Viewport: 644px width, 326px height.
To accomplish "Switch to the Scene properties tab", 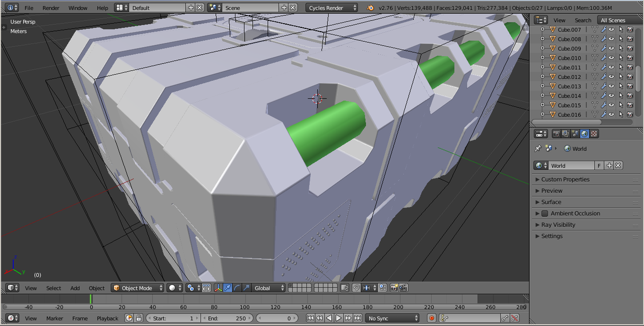I will pos(575,134).
